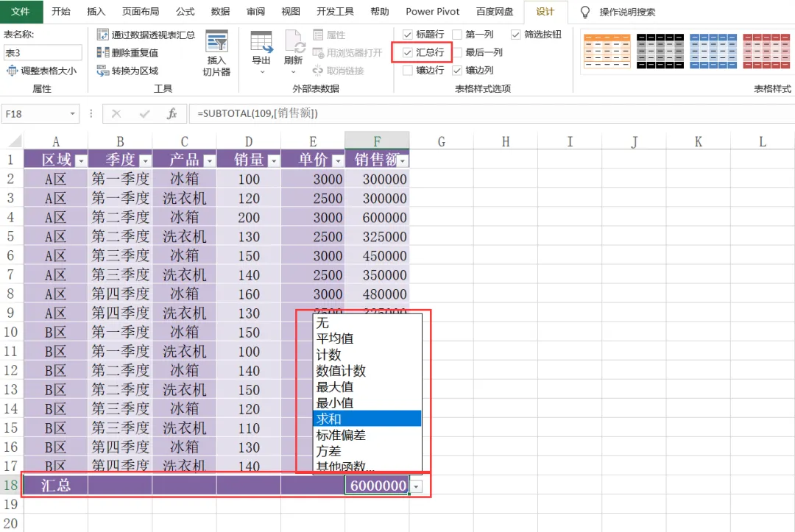Switch to the Review (审阅) tab
The width and height of the screenshot is (795, 532).
click(x=255, y=12)
